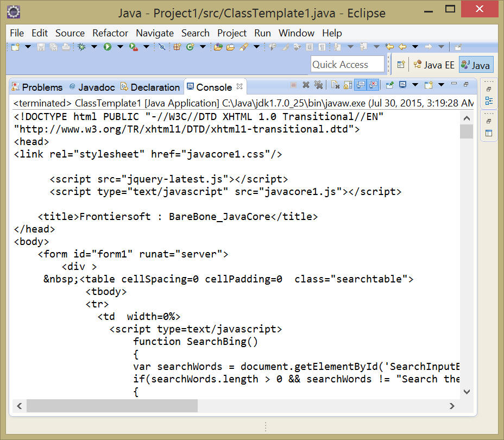
Task: Click the New wizard icon in toolbar
Action: click(x=15, y=47)
